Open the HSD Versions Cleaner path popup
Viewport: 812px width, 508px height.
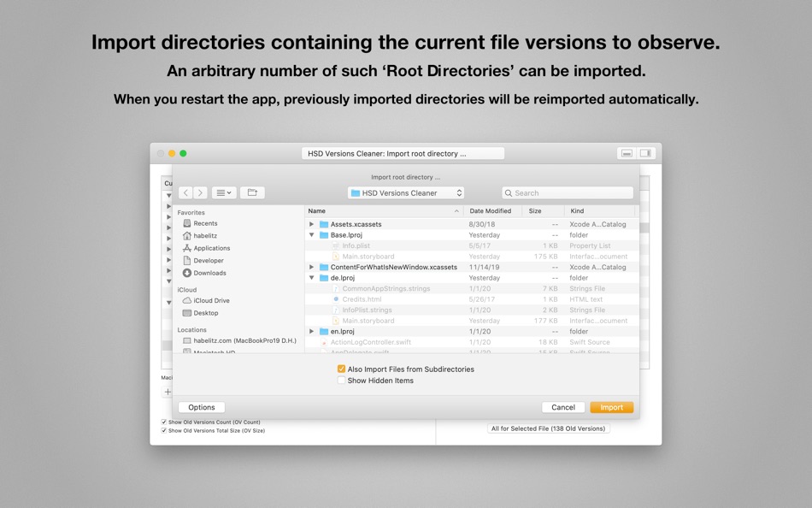pos(406,192)
